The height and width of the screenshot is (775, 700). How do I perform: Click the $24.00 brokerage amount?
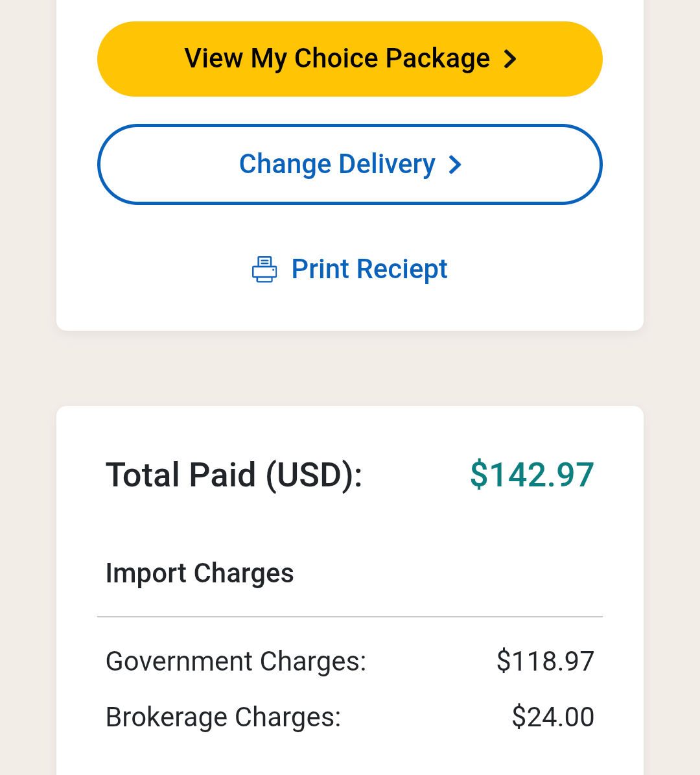(x=553, y=717)
